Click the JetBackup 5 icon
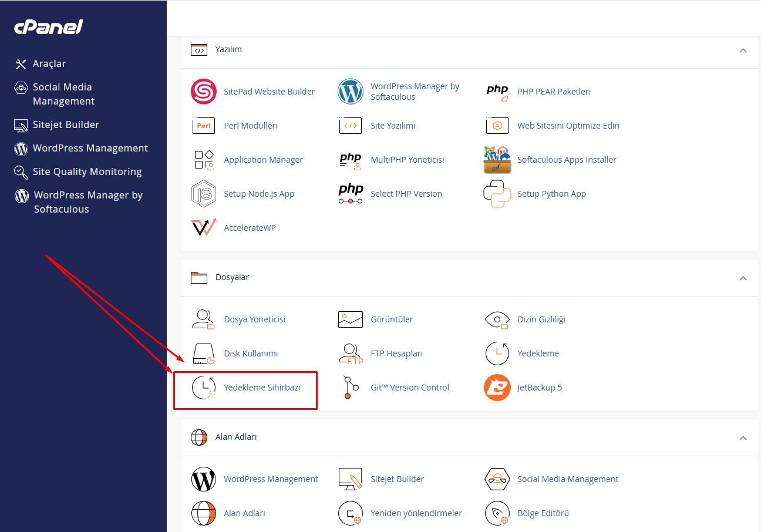This screenshot has width=761, height=532. tap(497, 388)
